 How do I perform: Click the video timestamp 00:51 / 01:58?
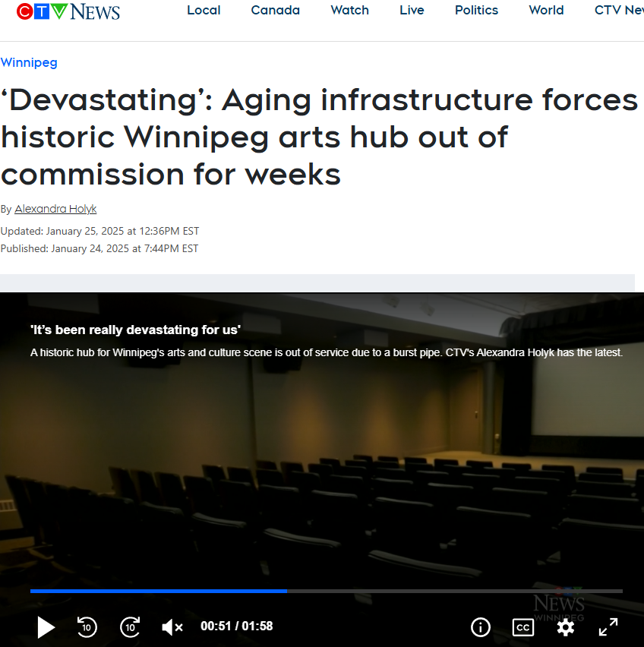tap(237, 626)
